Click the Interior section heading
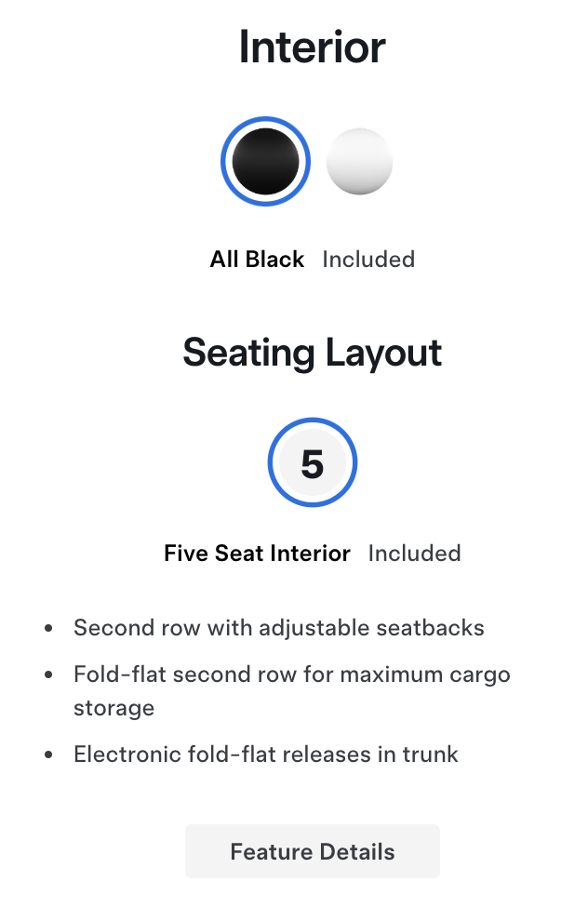The height and width of the screenshot is (908, 588). pyautogui.click(x=313, y=47)
